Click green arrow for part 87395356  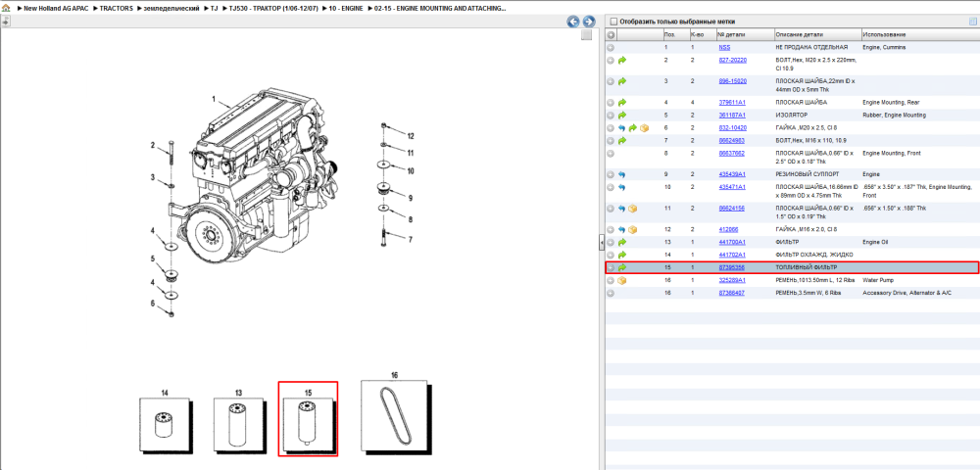[622, 267]
